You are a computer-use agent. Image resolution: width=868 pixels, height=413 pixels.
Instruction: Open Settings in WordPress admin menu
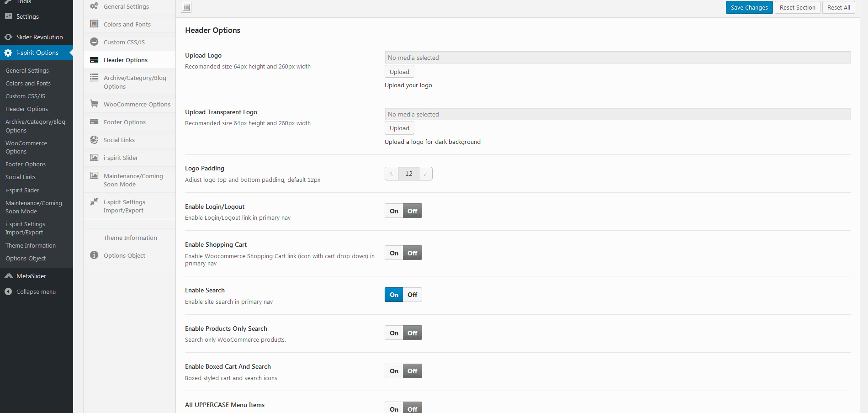(37, 16)
